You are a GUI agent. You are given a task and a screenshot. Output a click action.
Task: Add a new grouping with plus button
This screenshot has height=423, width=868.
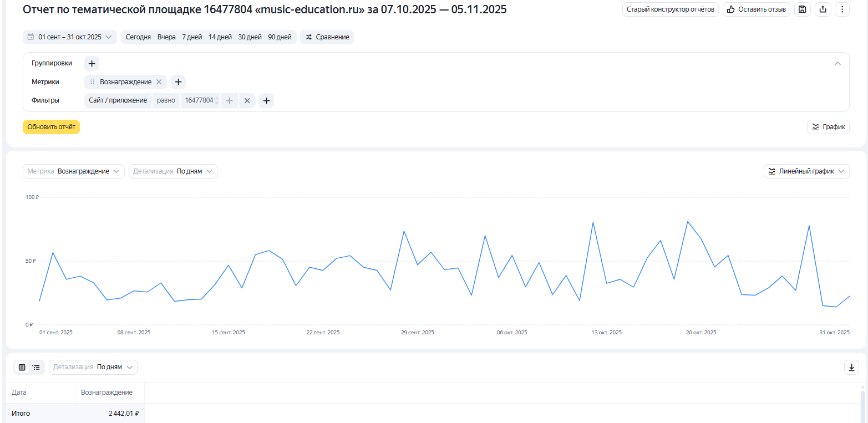click(92, 63)
